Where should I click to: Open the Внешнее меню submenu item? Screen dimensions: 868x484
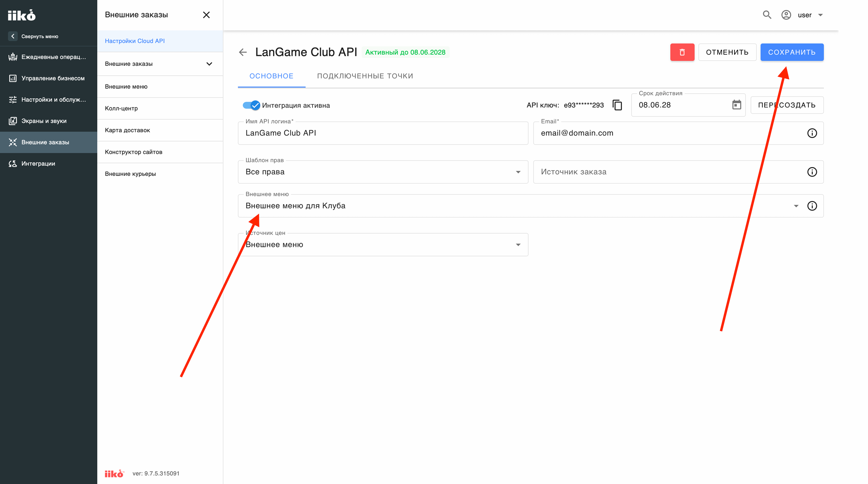(160, 87)
